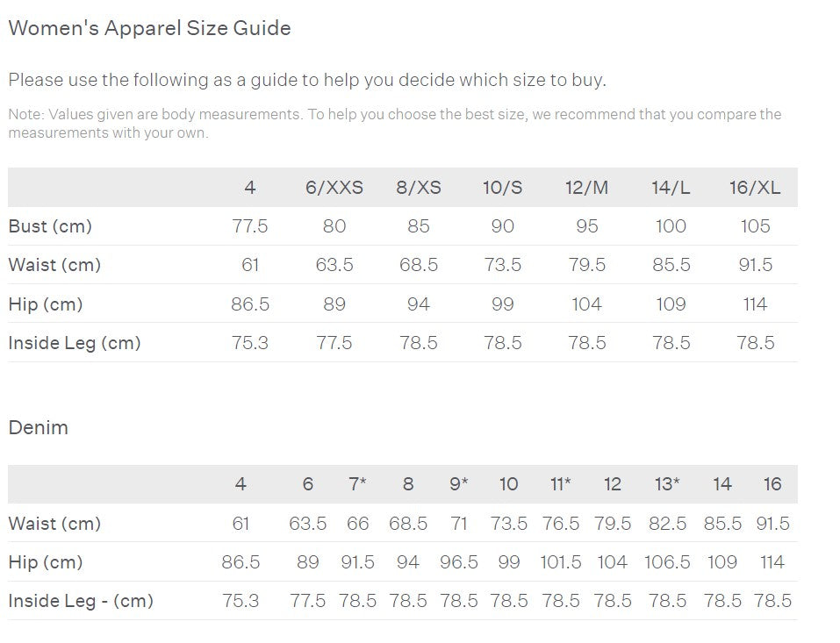The height and width of the screenshot is (643, 840).
Task: Click the Bust (cm) row label
Action: (50, 226)
